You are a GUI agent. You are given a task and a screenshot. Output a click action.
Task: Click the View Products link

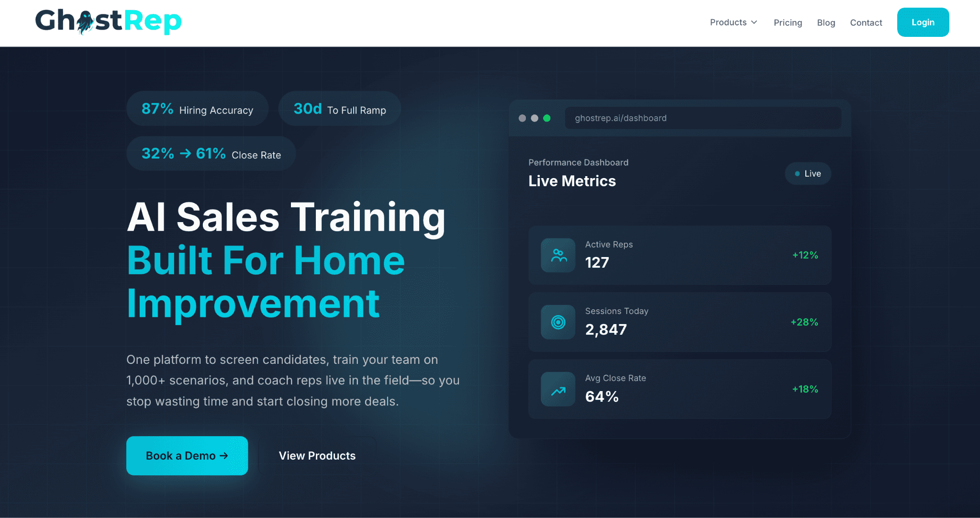coord(317,456)
